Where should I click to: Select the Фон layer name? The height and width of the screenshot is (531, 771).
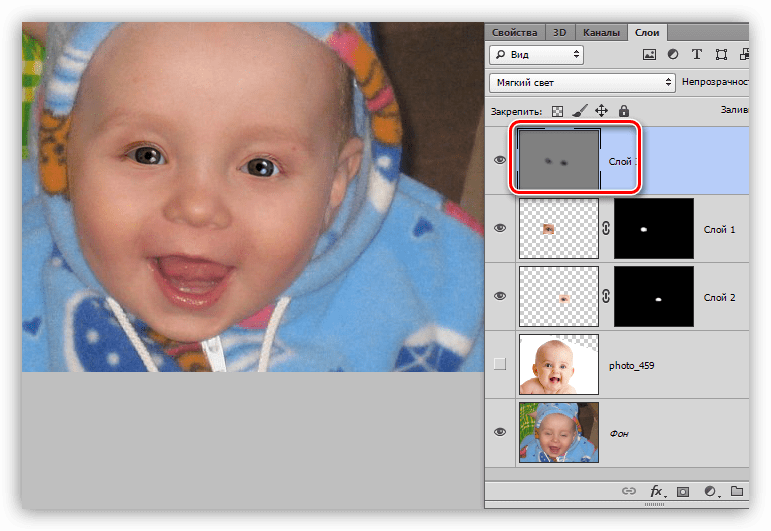pyautogui.click(x=619, y=433)
